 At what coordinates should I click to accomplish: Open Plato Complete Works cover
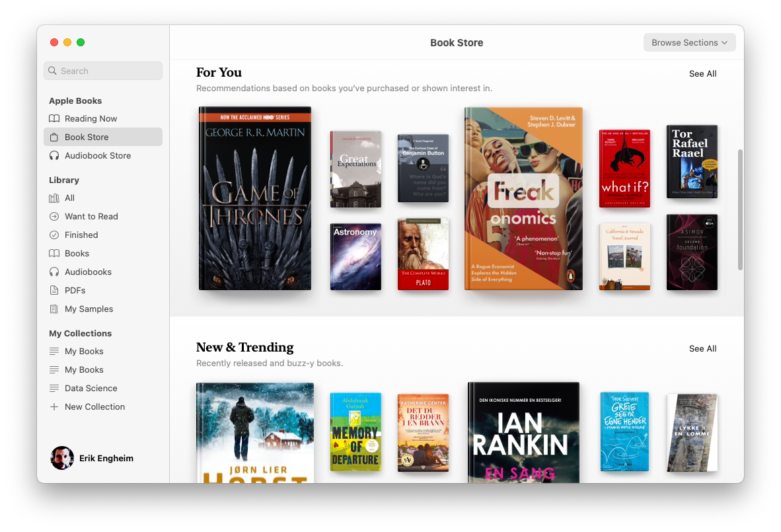[x=423, y=254]
